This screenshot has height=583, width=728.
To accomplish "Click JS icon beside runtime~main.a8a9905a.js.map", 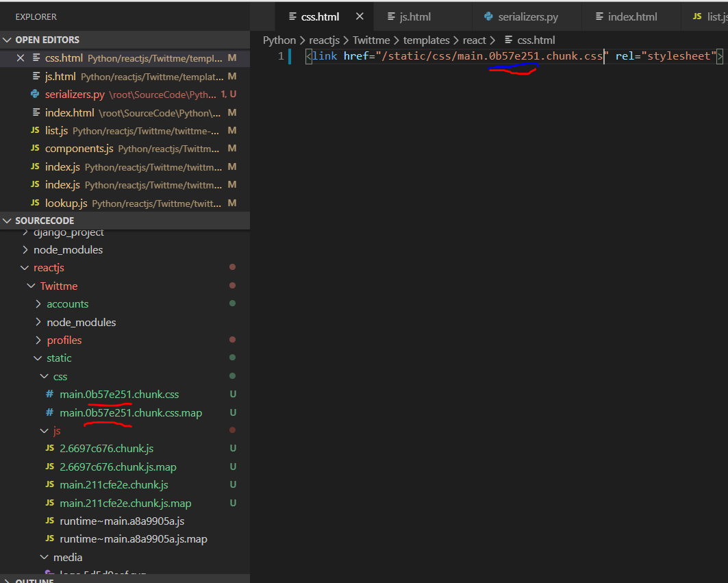I will [x=49, y=539].
